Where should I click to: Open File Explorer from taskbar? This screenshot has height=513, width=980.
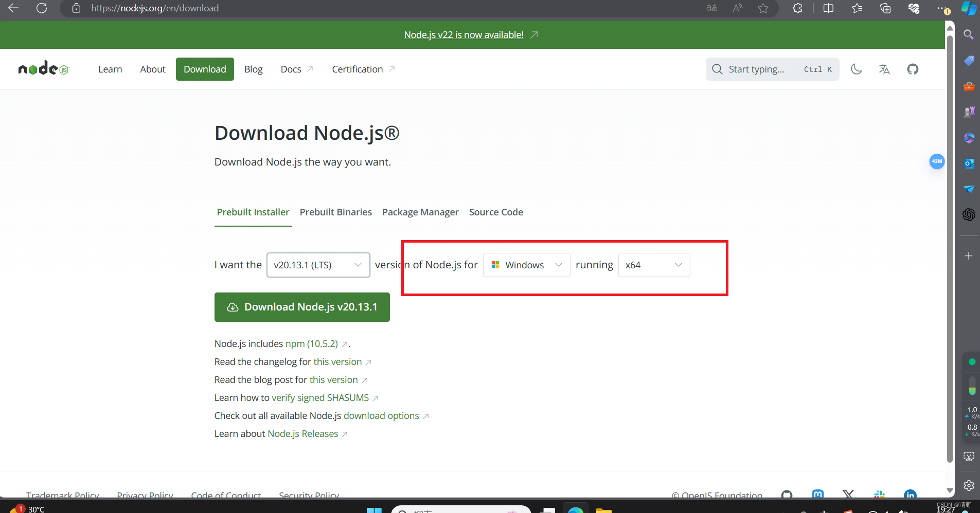pos(603,509)
